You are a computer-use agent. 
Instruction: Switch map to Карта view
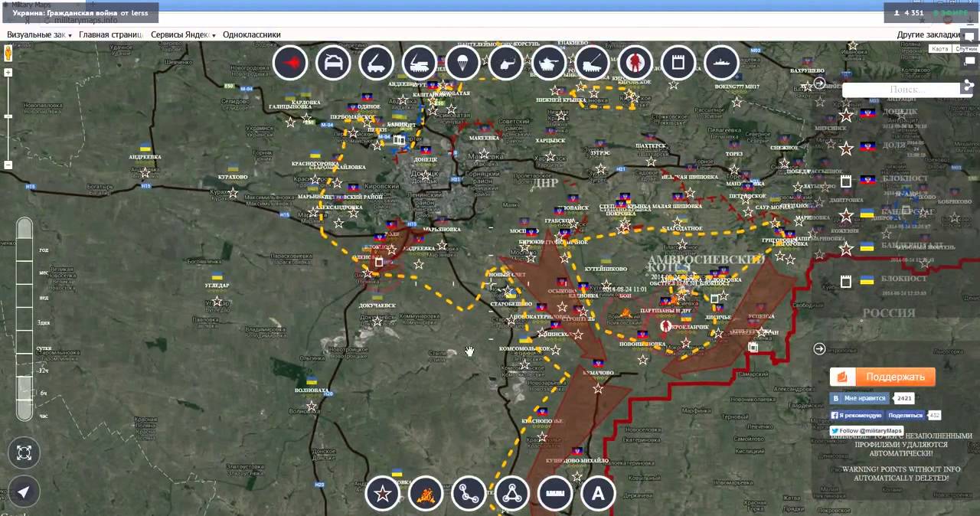(940, 49)
